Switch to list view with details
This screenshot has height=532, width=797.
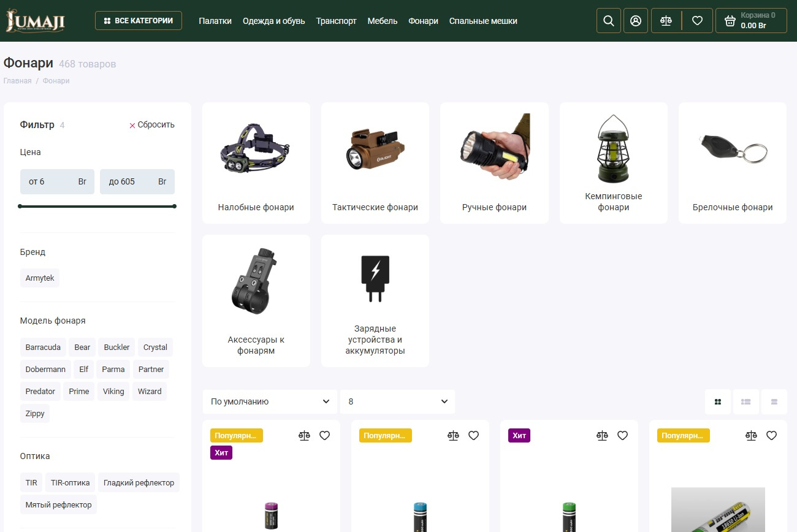point(746,402)
